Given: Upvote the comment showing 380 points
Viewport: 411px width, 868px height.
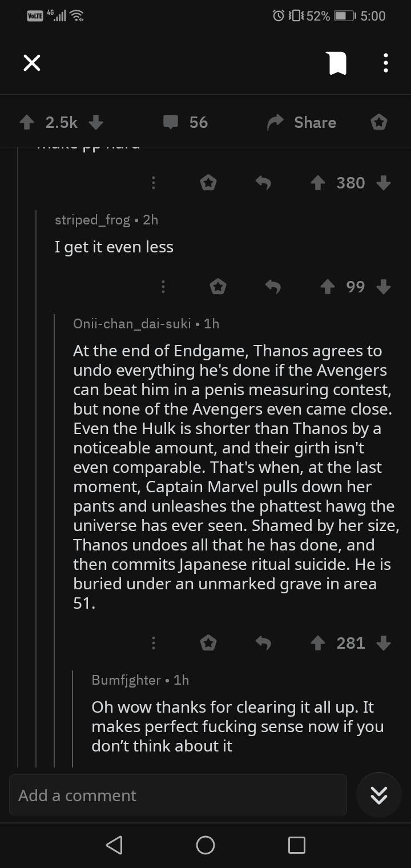Looking at the screenshot, I should (x=318, y=183).
